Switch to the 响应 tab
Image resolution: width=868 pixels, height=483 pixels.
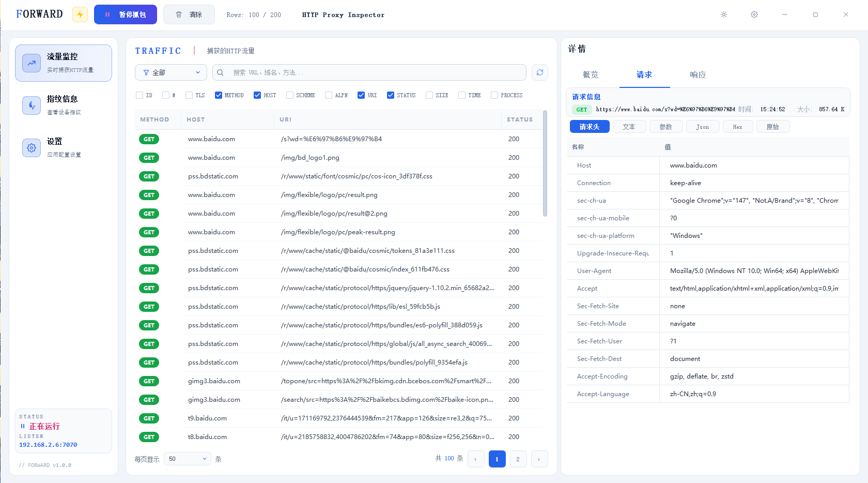[698, 75]
